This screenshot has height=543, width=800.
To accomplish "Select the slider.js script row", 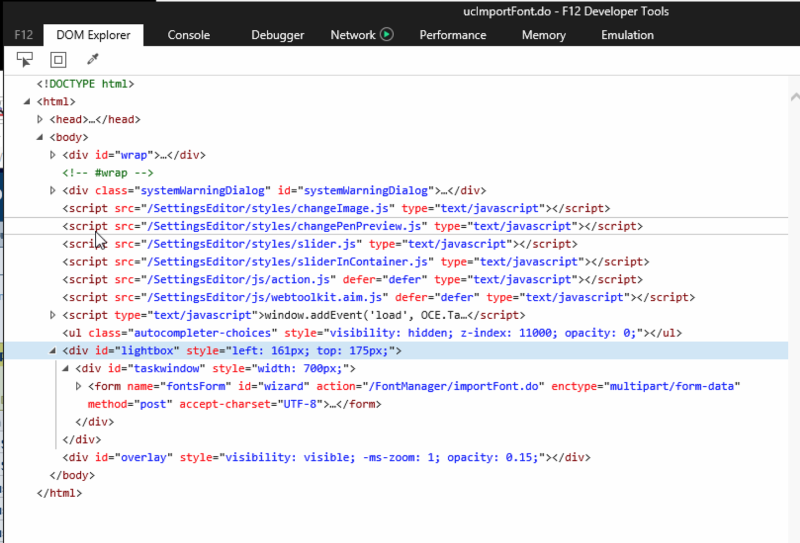I will coord(320,244).
